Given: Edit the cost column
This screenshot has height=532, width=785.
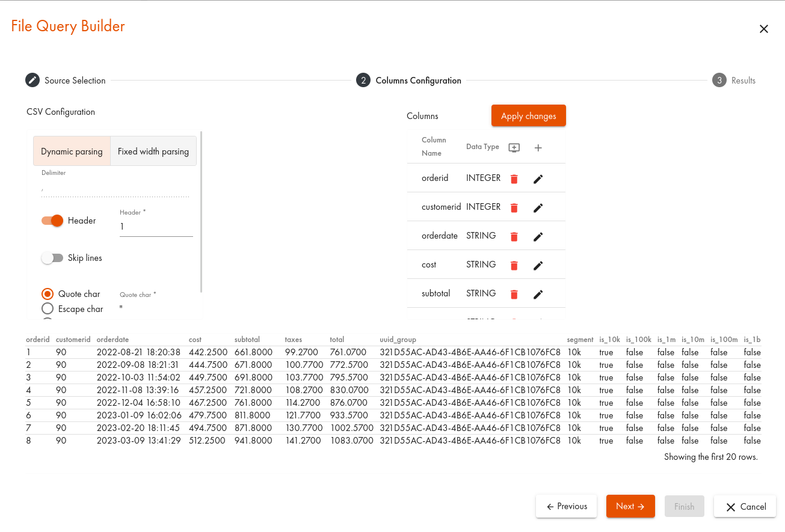Looking at the screenshot, I should pos(538,265).
